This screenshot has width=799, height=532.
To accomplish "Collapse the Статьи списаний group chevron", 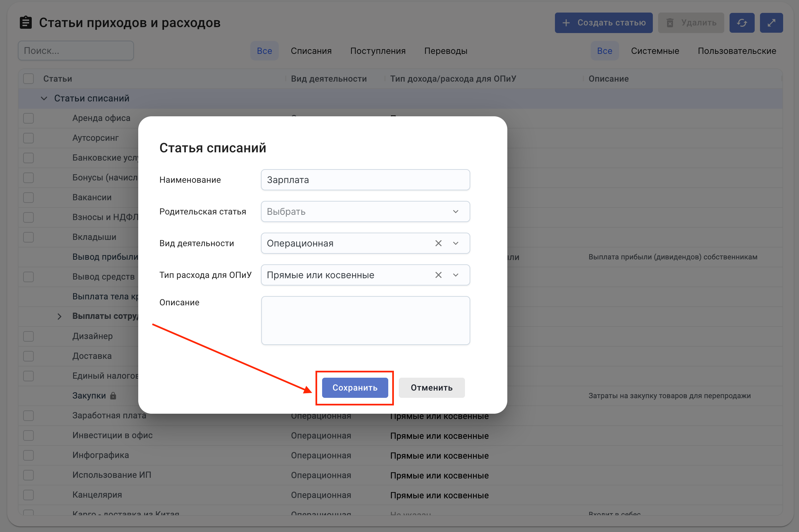I will 44,98.
